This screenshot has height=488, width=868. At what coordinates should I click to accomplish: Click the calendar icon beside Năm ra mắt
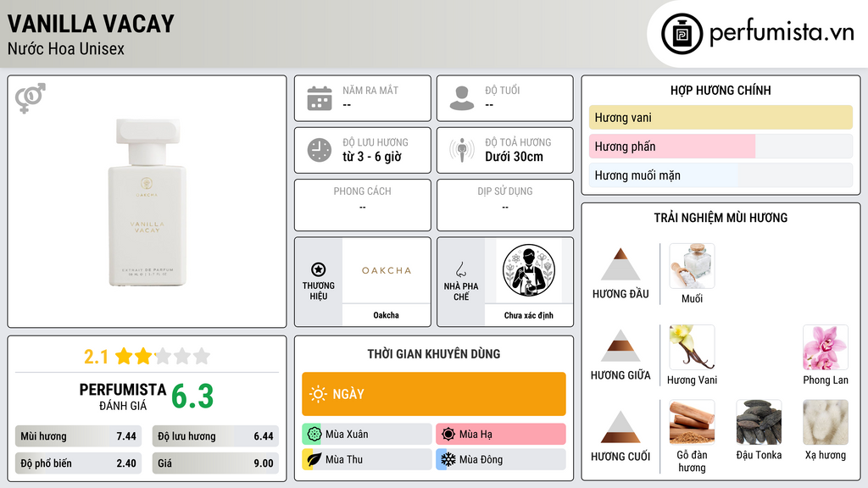pos(320,98)
